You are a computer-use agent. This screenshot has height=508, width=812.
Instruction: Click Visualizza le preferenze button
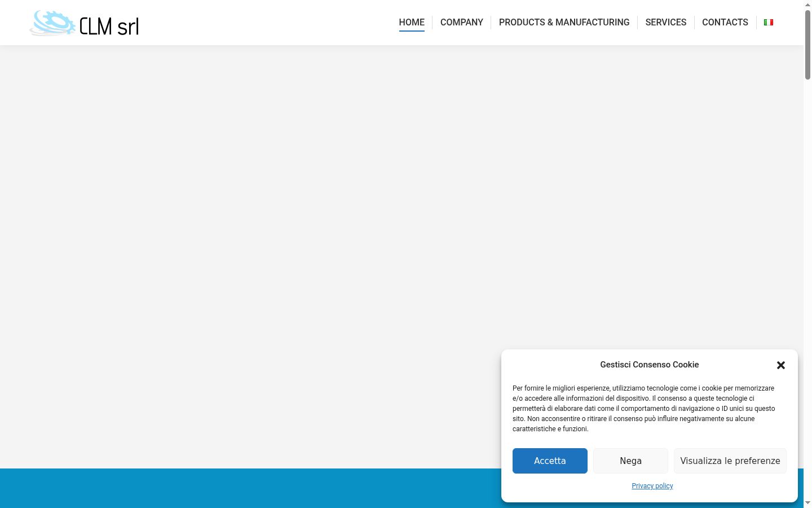[730, 461]
